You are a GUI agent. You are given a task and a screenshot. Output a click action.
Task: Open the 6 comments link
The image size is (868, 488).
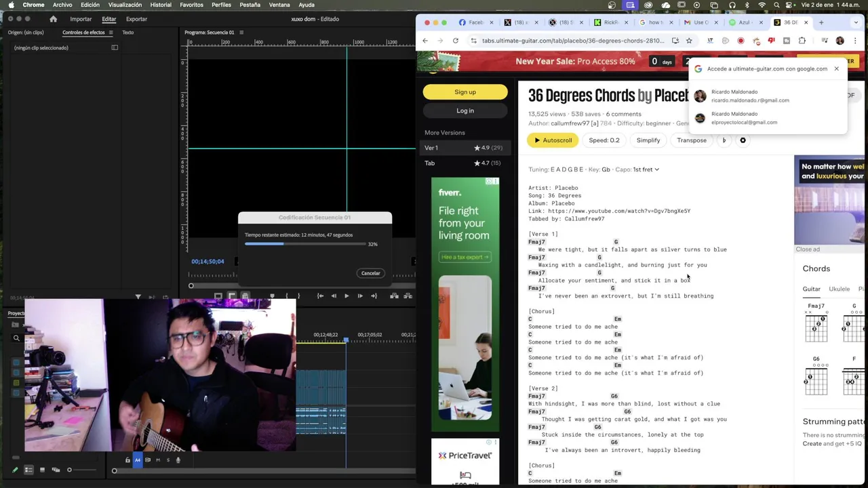click(x=623, y=114)
